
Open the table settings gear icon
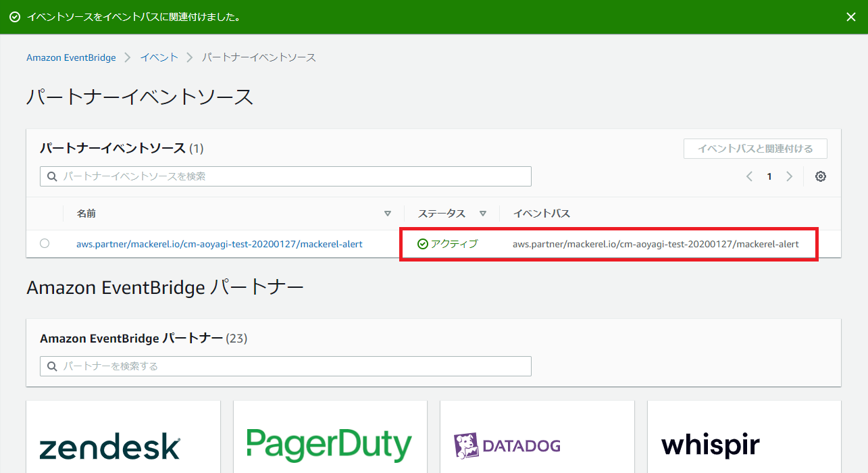point(820,176)
